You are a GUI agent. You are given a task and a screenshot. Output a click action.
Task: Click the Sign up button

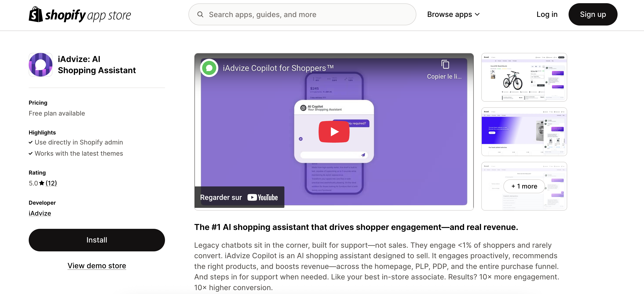click(593, 14)
